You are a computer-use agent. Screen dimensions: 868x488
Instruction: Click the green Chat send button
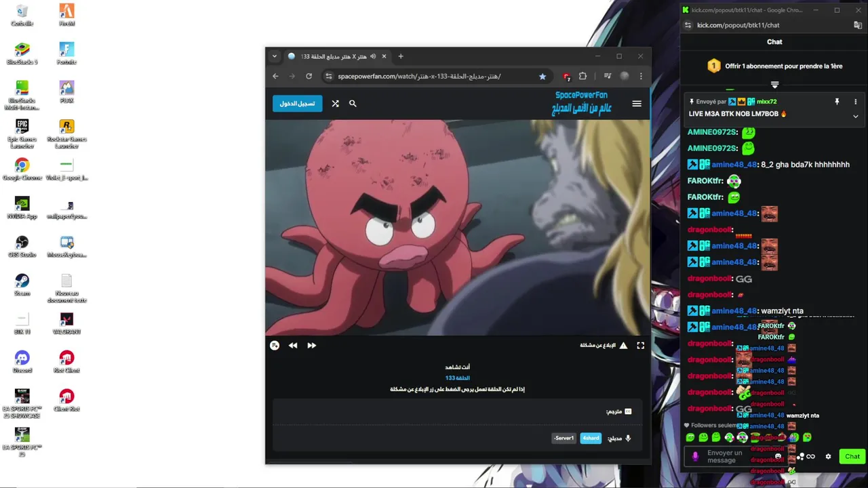click(852, 456)
